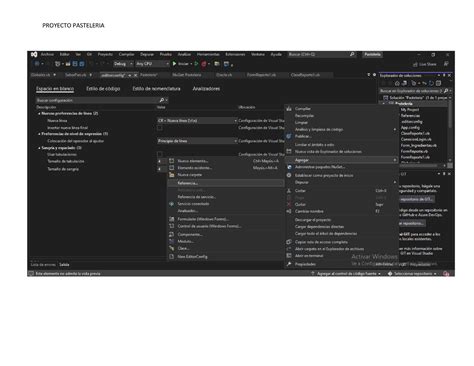Open the Herramientas menu
The image size is (474, 366).
click(208, 54)
